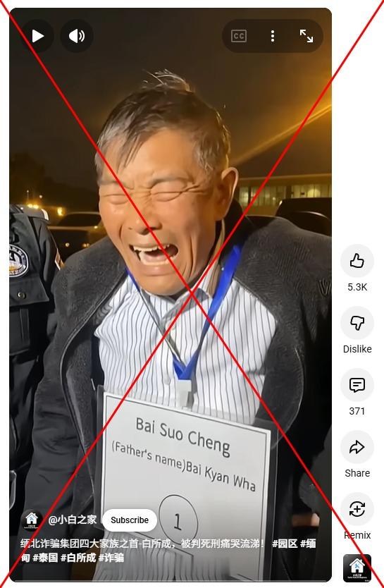The height and width of the screenshot is (588, 384).
Task: Play the Shorts video
Action: point(37,36)
